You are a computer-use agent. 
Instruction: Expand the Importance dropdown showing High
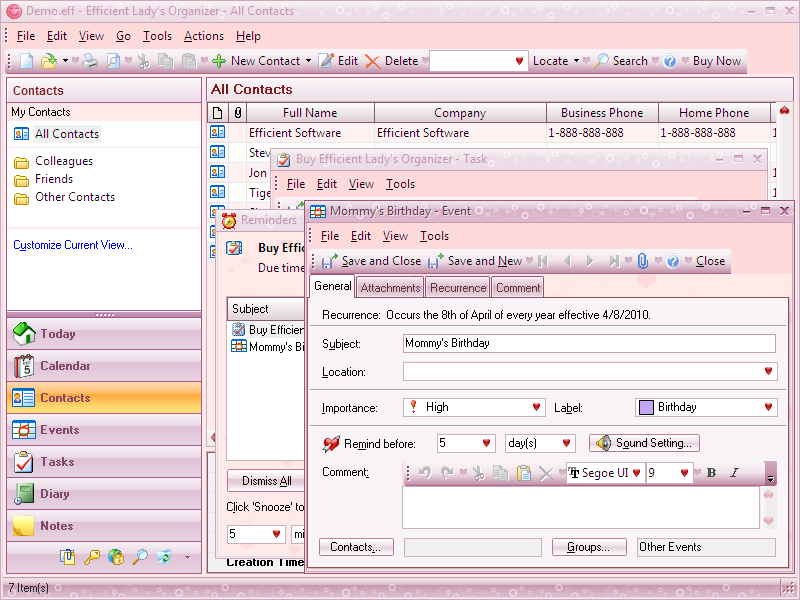point(538,407)
